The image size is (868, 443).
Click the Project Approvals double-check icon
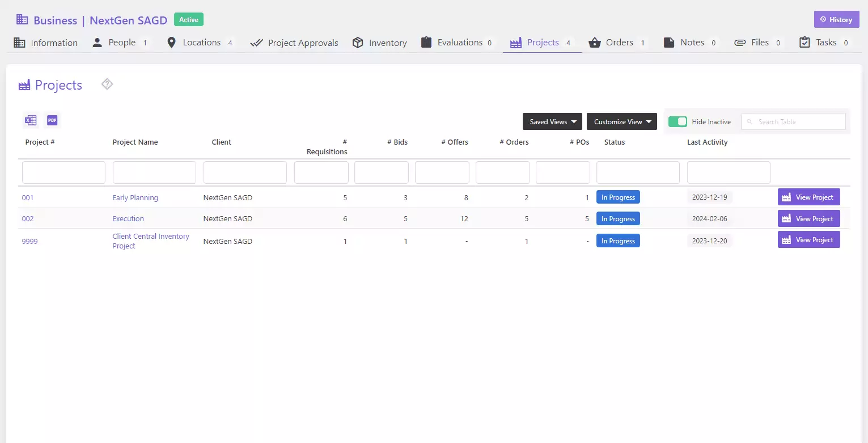click(x=256, y=43)
